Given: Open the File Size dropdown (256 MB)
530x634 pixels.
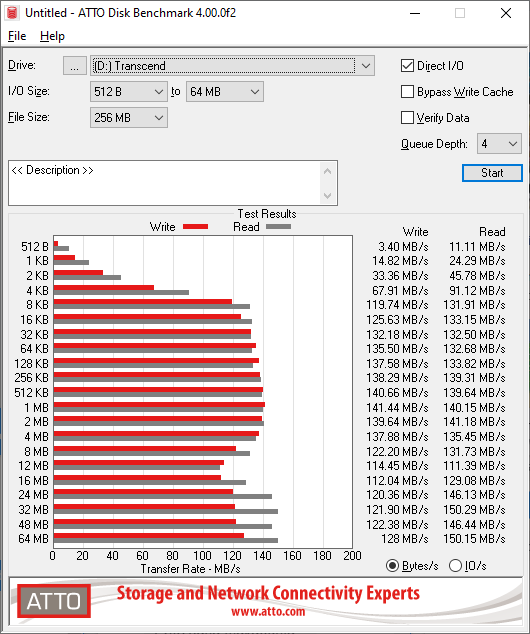Looking at the screenshot, I should pos(129,118).
